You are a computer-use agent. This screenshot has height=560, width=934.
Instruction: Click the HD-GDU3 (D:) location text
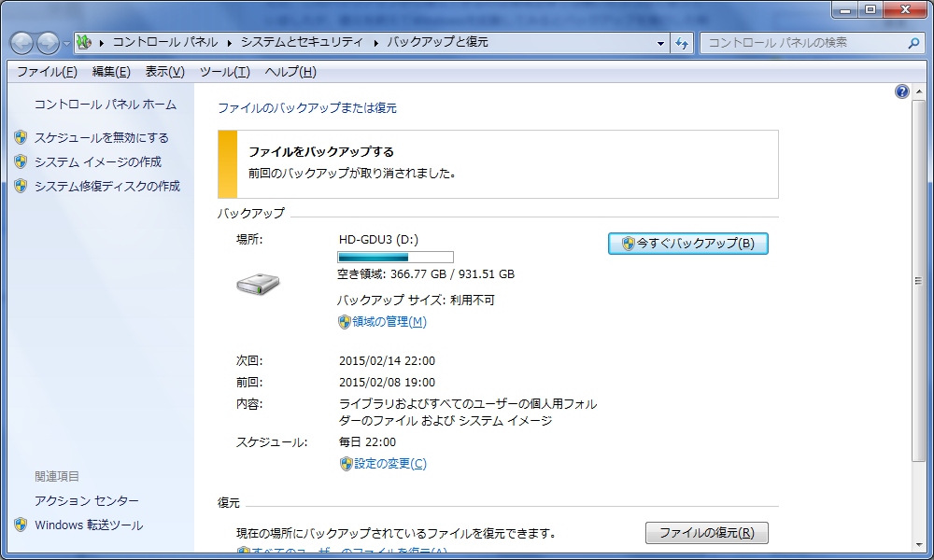click(378, 240)
